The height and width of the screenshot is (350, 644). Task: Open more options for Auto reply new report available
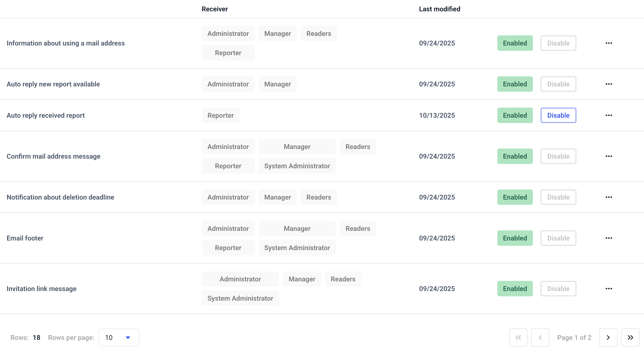point(608,84)
